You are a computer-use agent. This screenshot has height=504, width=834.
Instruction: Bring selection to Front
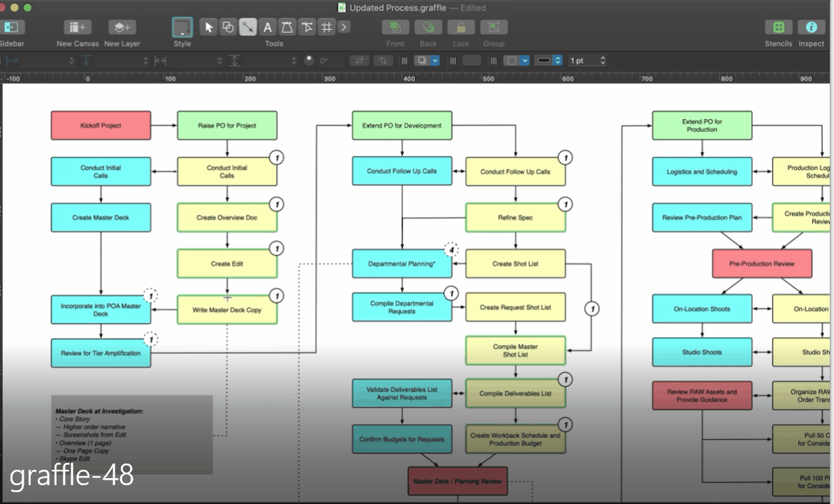tap(395, 27)
